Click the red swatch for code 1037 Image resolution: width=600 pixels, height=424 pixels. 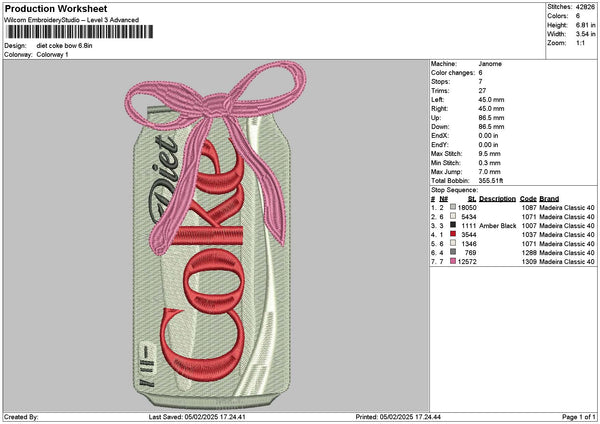(453, 234)
